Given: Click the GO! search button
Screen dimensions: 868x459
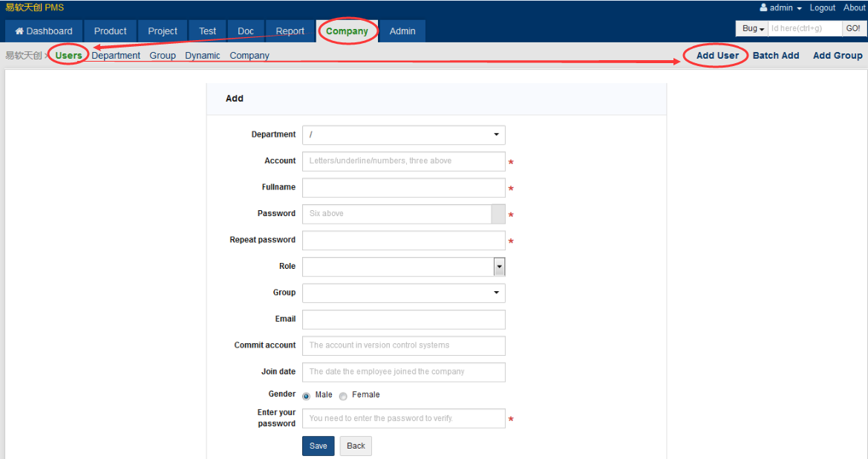Looking at the screenshot, I should click(853, 28).
